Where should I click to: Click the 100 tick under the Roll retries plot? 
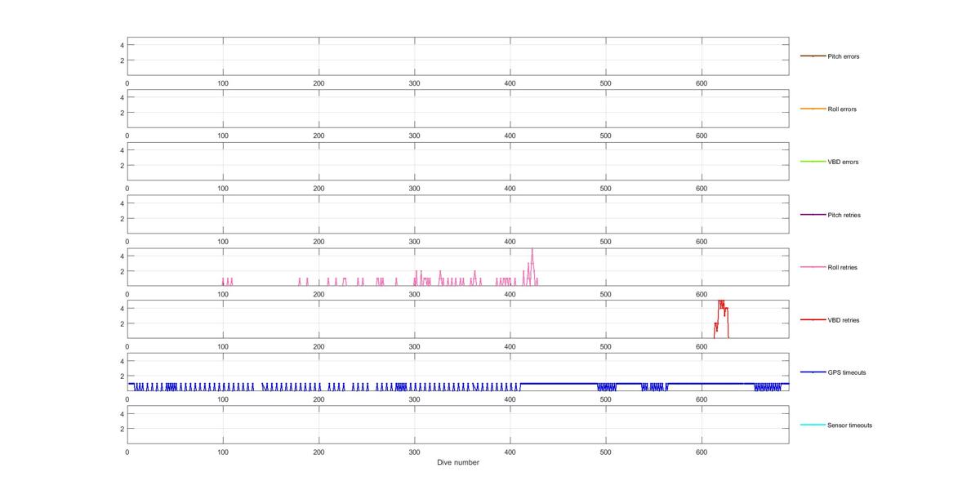coord(223,293)
